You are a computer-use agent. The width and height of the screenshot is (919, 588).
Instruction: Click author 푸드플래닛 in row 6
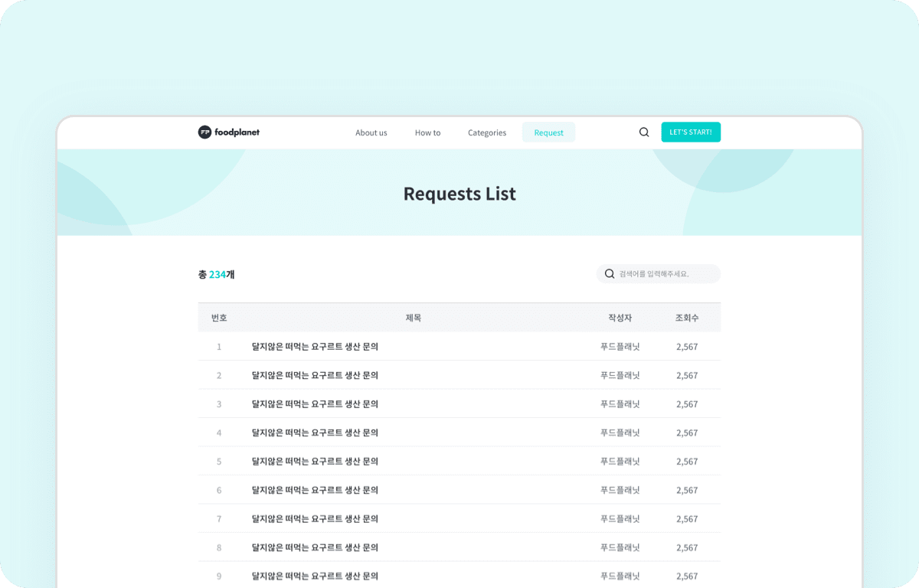620,490
